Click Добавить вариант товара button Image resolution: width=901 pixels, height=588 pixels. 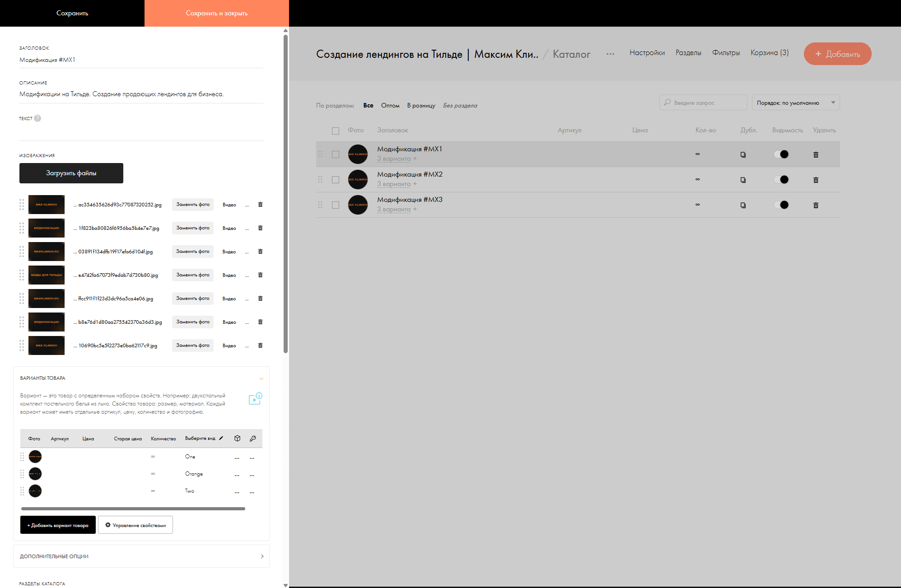(x=58, y=525)
